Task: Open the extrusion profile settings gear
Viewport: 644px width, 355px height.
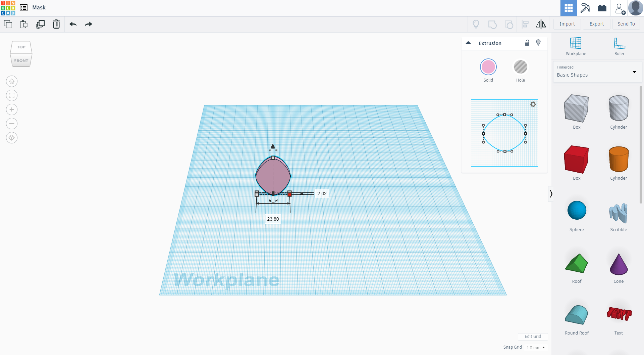Action: (x=533, y=104)
